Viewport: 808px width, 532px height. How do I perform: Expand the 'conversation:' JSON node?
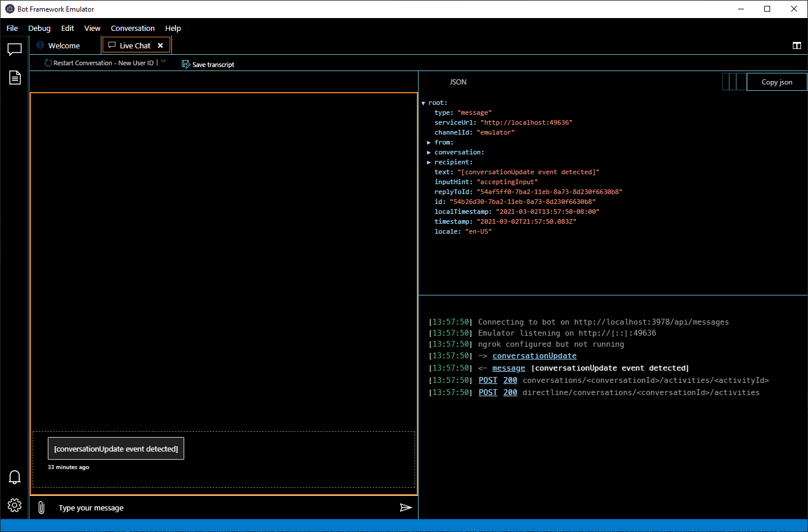pyautogui.click(x=429, y=153)
